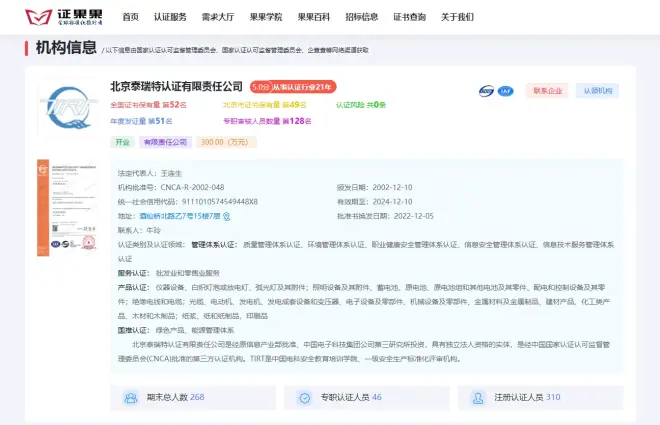660x425 pixels.
Task: Click the 认领机构 button
Action: click(x=597, y=90)
